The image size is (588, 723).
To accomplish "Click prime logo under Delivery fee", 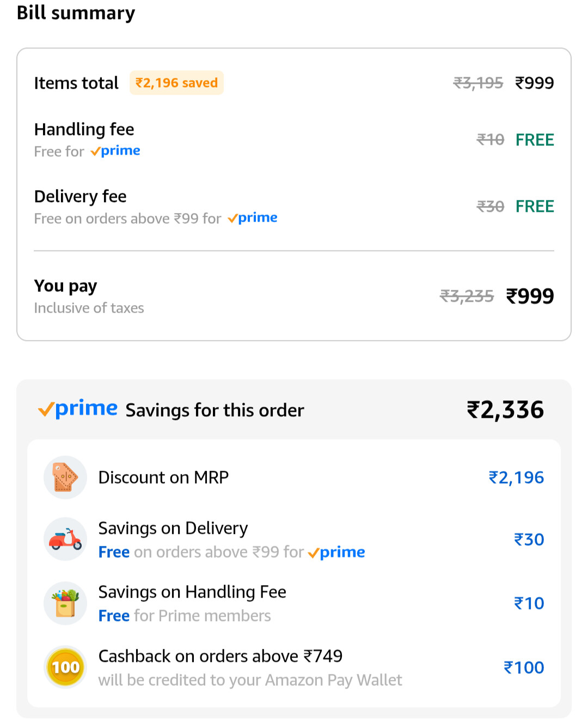I will (x=253, y=218).
